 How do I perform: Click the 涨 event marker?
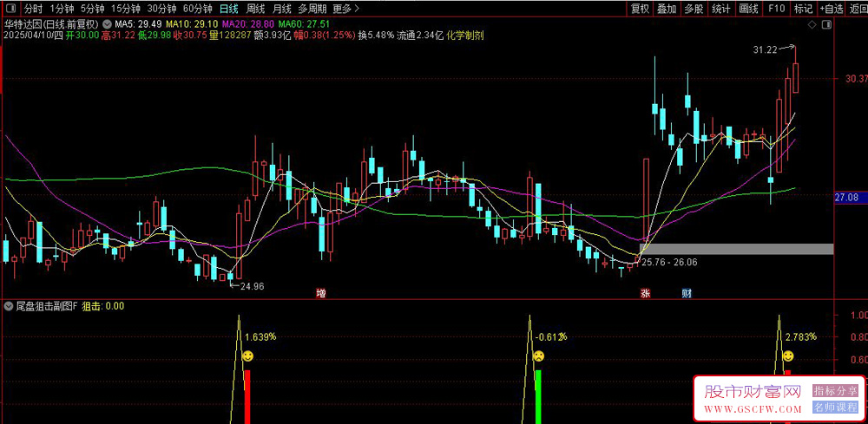(646, 293)
